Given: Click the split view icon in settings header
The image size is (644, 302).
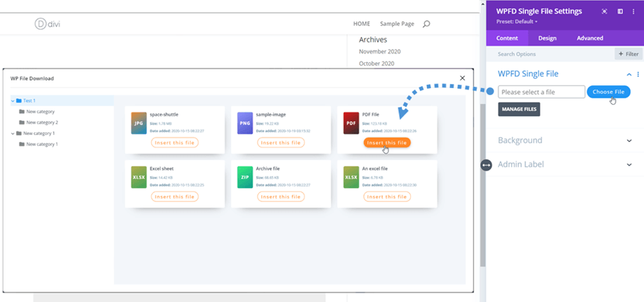Looking at the screenshot, I should (x=620, y=12).
